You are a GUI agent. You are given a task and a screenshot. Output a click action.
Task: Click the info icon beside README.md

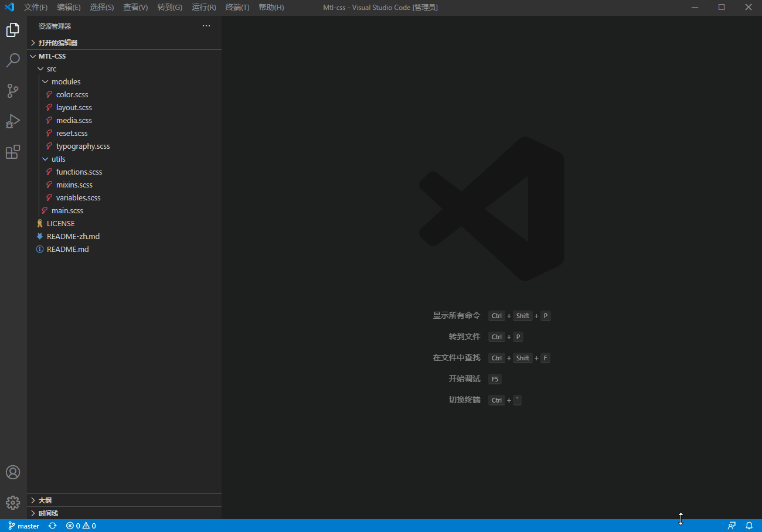[40, 249]
